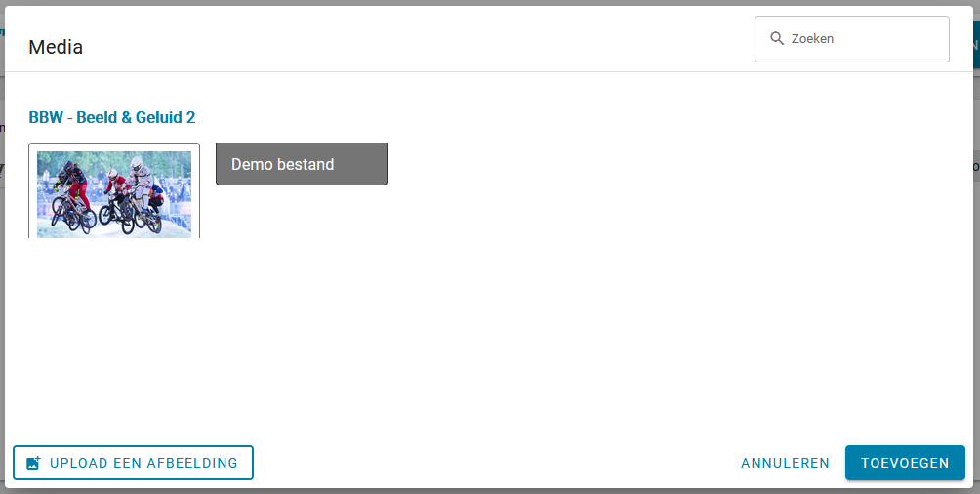Click the placeholder text Zoeken
Screen dimensions: 980x494
812,39
